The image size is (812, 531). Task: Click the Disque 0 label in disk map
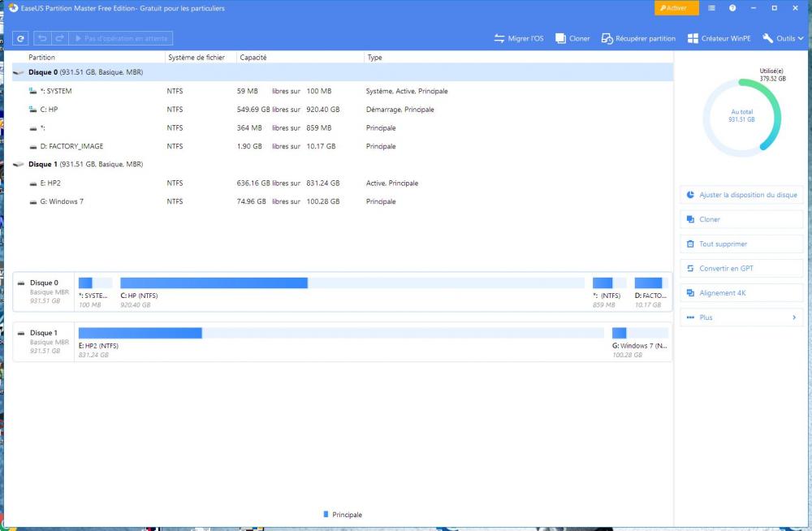[x=44, y=283]
